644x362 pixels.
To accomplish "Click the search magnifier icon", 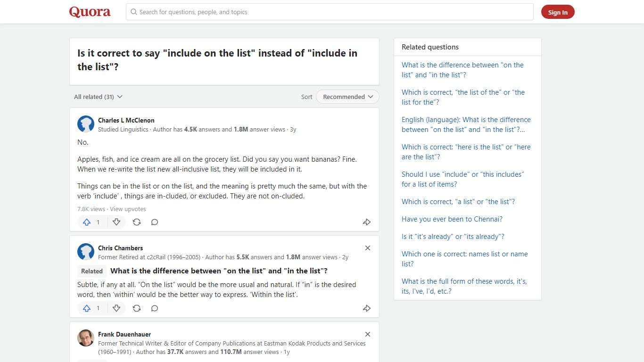I will tap(134, 12).
